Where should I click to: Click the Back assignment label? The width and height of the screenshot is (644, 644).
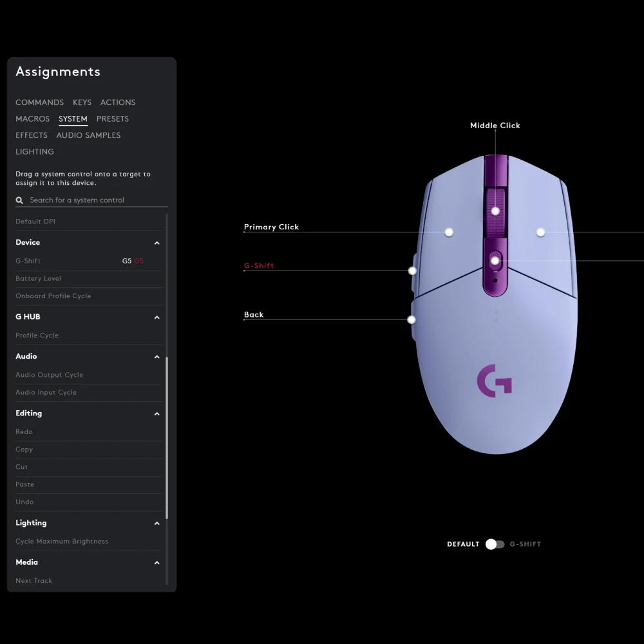[x=254, y=315]
